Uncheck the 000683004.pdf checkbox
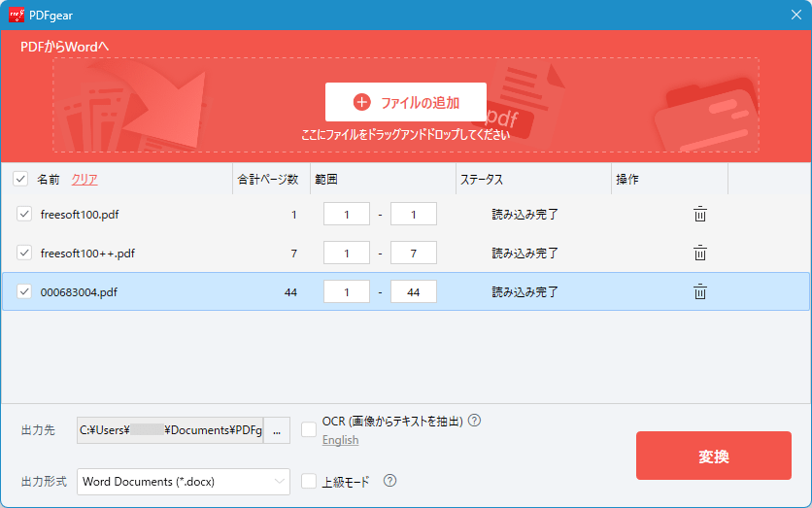Screen dimensions: 812x508 click(x=24, y=291)
